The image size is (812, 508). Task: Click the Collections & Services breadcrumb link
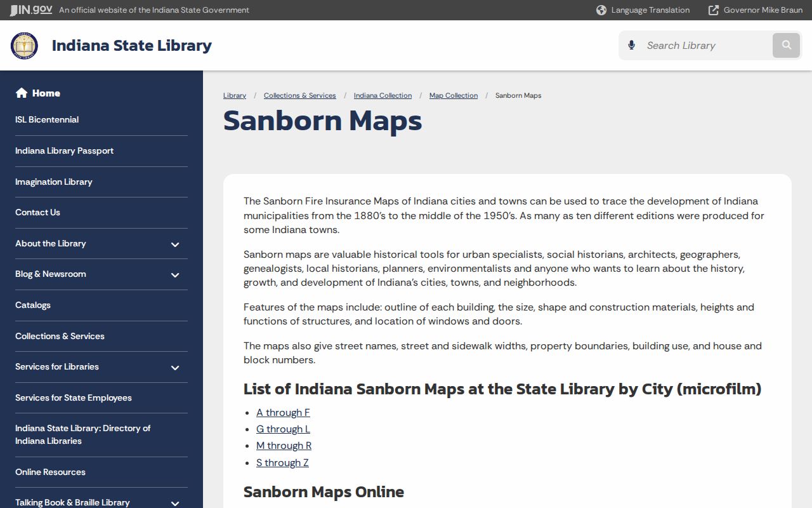300,95
